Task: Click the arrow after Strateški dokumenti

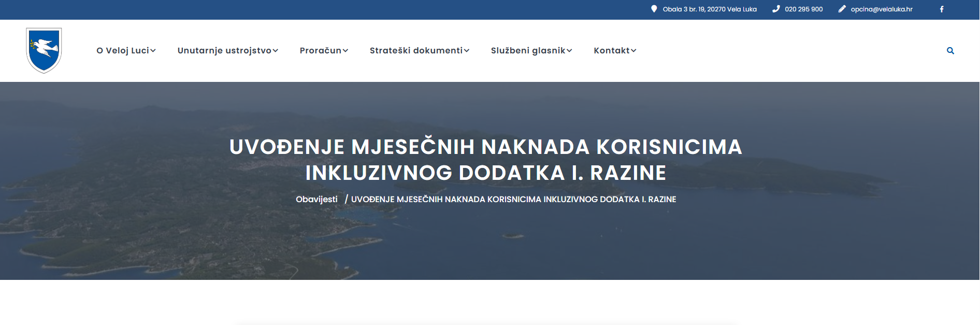Action: [467, 51]
